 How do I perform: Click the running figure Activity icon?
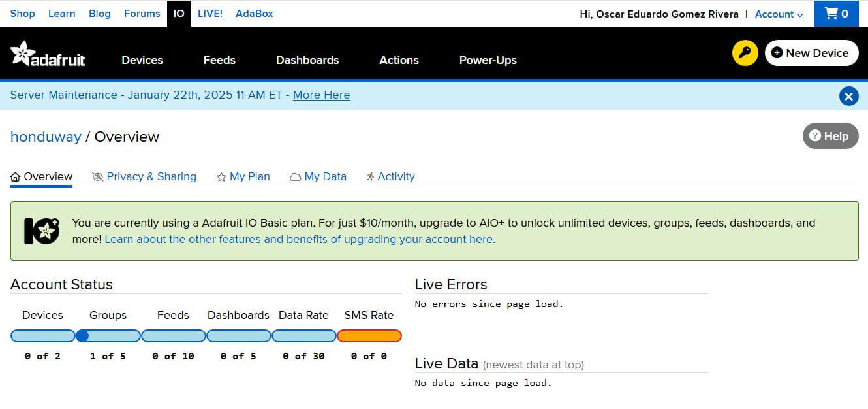[x=370, y=177]
